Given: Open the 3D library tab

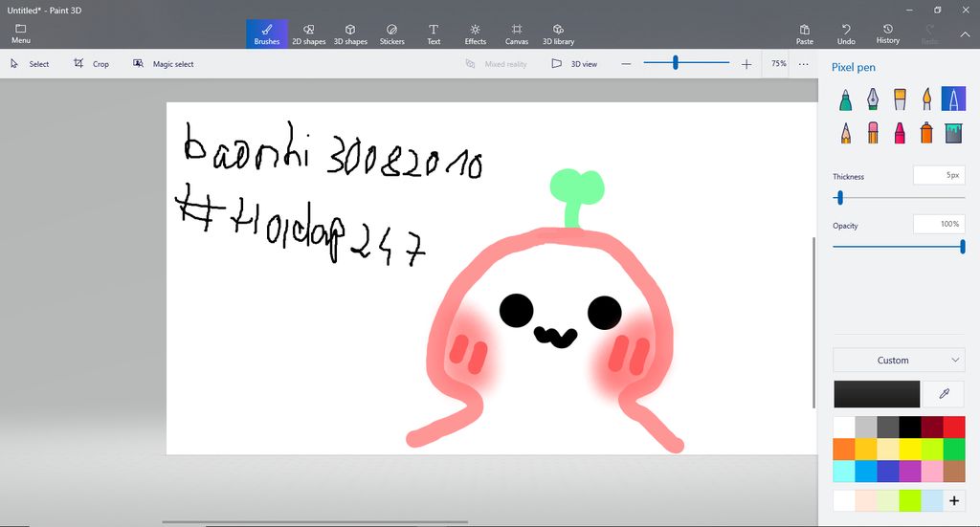Looking at the screenshot, I should [x=558, y=33].
